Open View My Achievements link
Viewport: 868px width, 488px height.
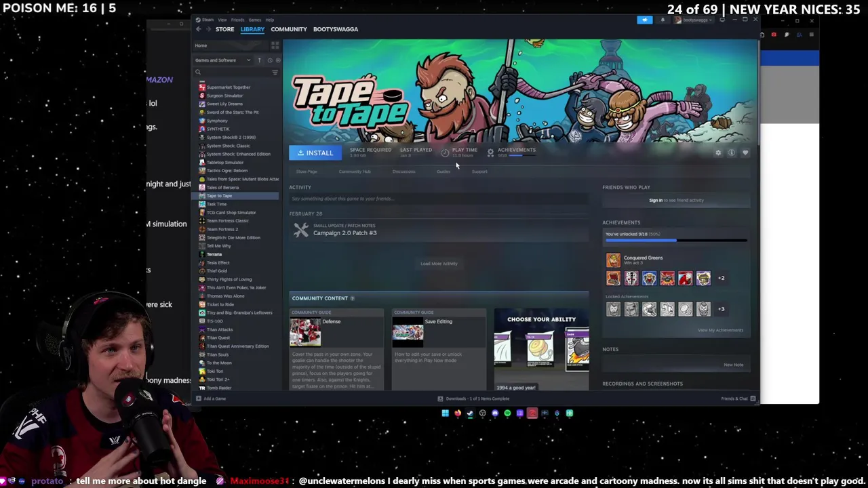click(x=720, y=330)
